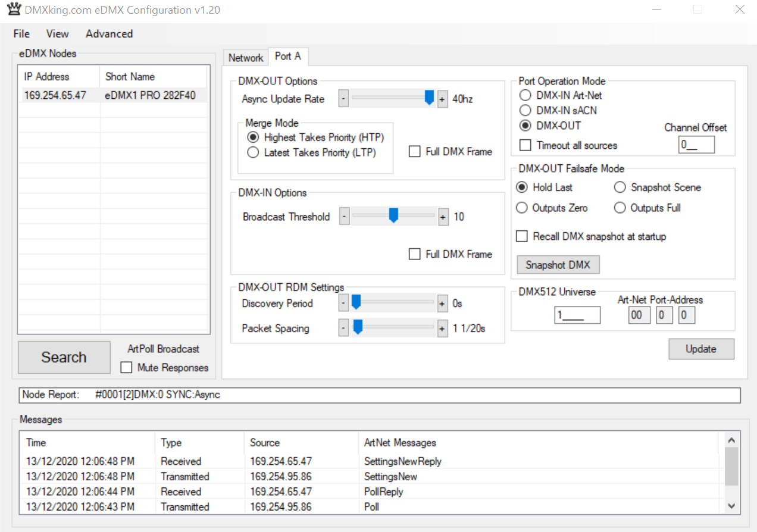Click the Messages list scrollbar thumb
Screen dimensions: 757x532
[x=731, y=467]
